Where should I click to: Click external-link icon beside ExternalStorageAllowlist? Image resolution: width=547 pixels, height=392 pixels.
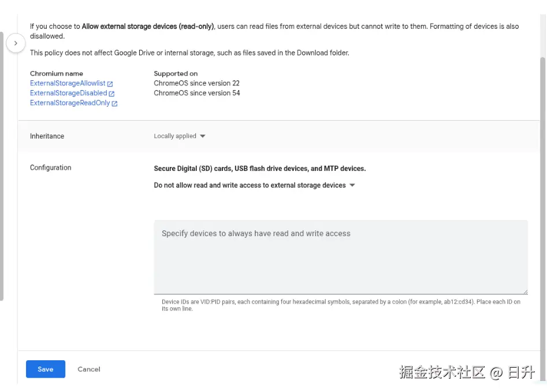click(110, 84)
